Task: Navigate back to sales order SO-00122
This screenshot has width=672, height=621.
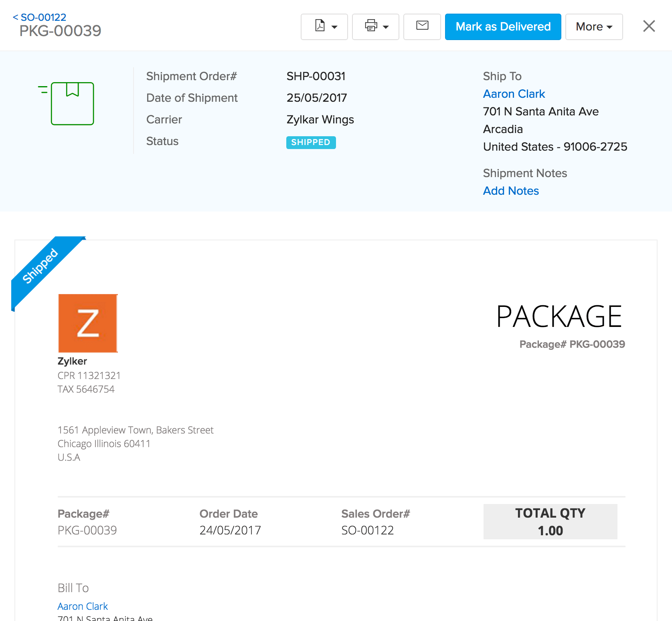Action: pos(40,17)
